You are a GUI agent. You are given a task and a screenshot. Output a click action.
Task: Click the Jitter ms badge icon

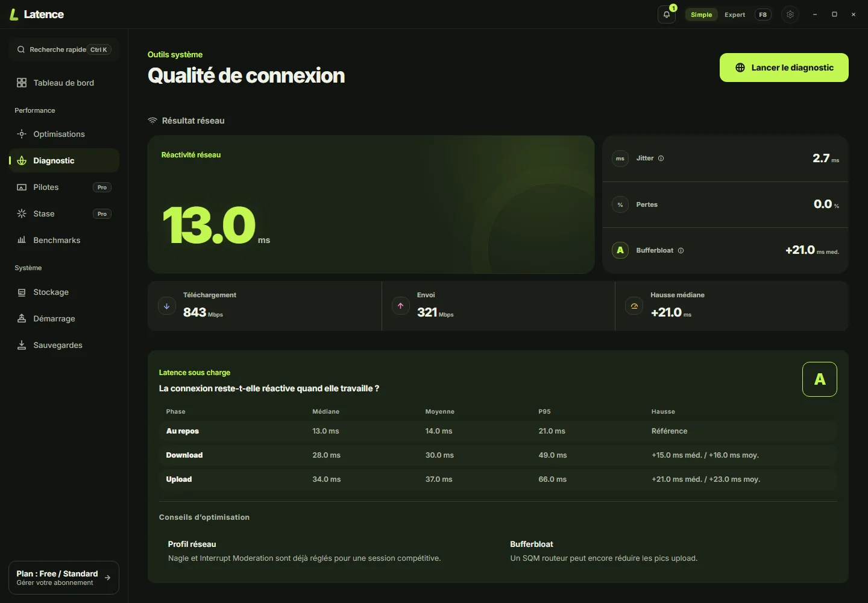point(620,159)
